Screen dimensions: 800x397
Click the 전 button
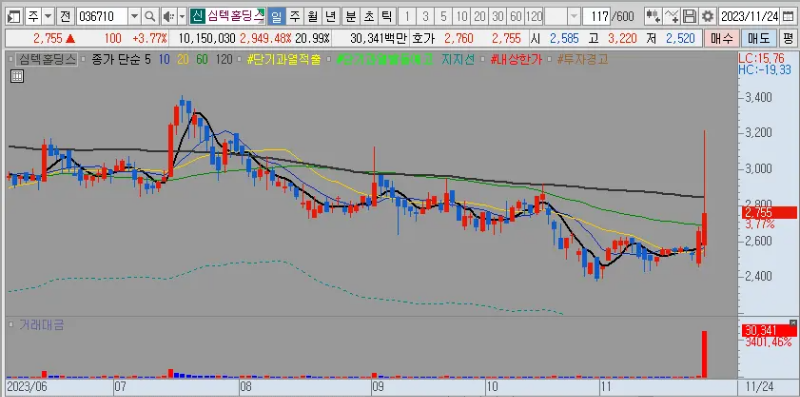coord(65,17)
